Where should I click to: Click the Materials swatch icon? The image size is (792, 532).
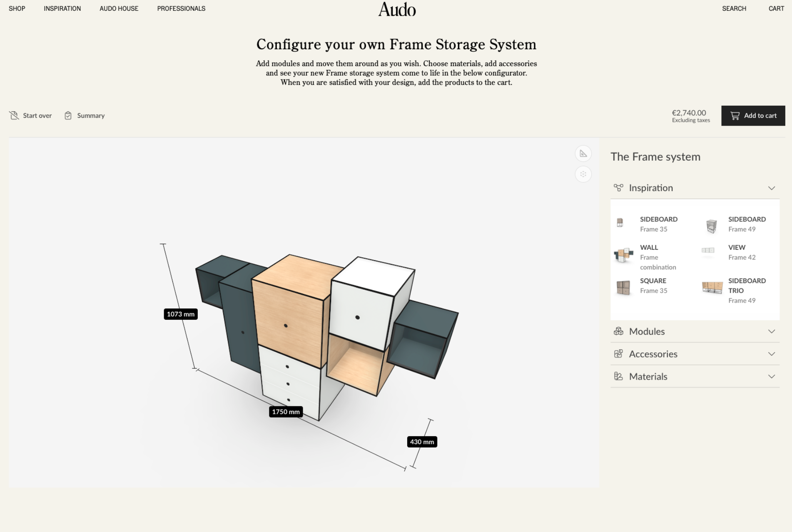pos(618,376)
